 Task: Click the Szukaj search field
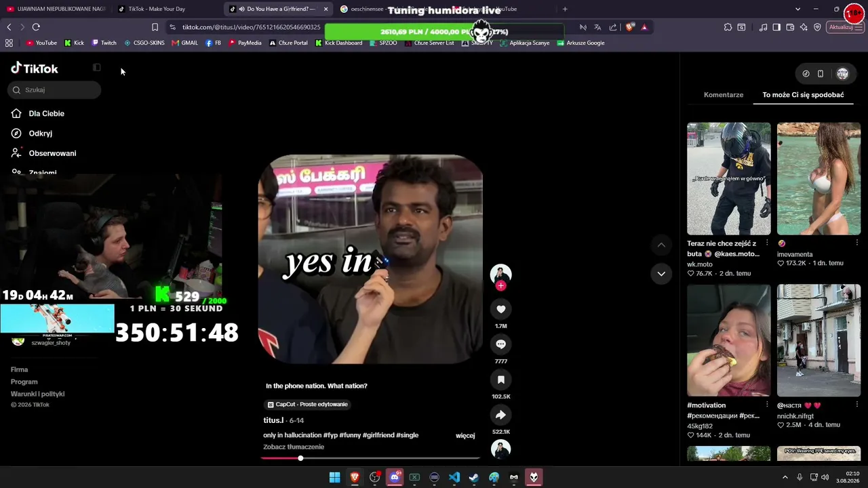pos(56,90)
